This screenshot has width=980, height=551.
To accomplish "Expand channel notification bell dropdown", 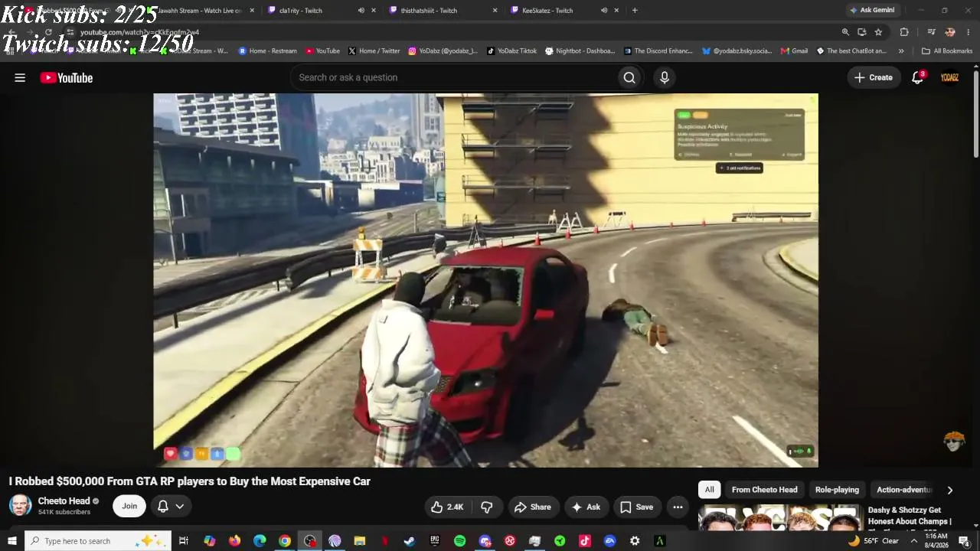I will pos(171,506).
